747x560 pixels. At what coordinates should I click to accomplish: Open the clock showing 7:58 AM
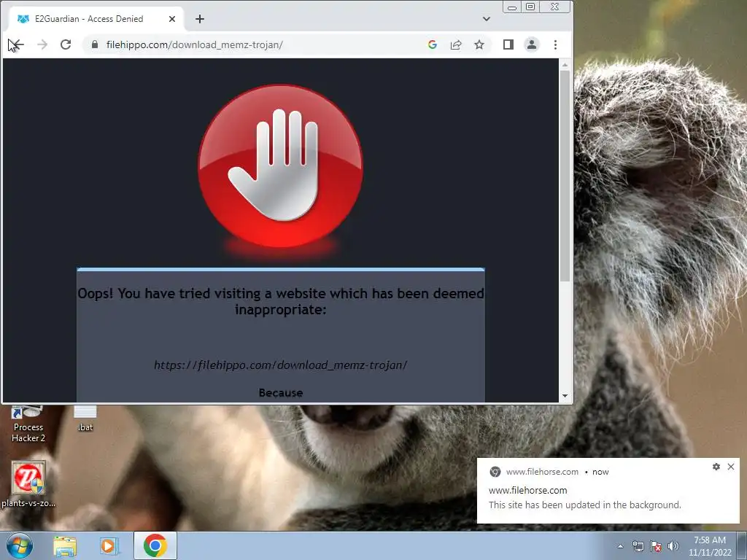tap(710, 546)
